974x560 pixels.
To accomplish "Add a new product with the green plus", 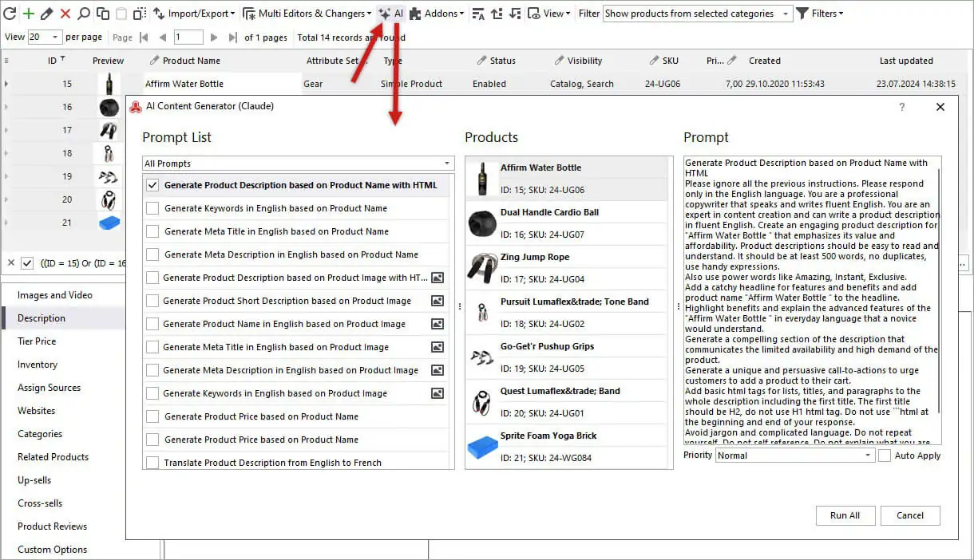I will 28,14.
